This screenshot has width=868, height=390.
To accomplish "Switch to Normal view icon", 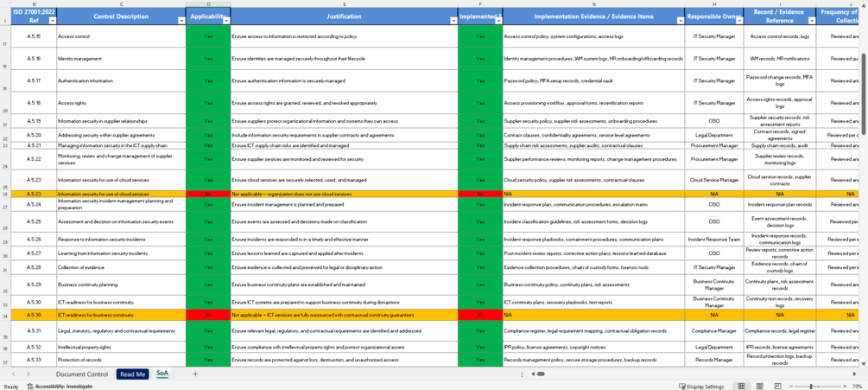I will 742,387.
